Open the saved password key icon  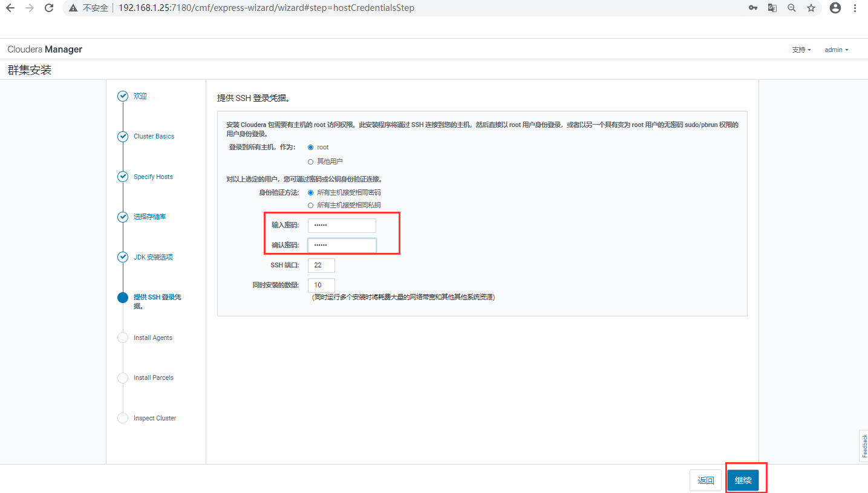[753, 8]
